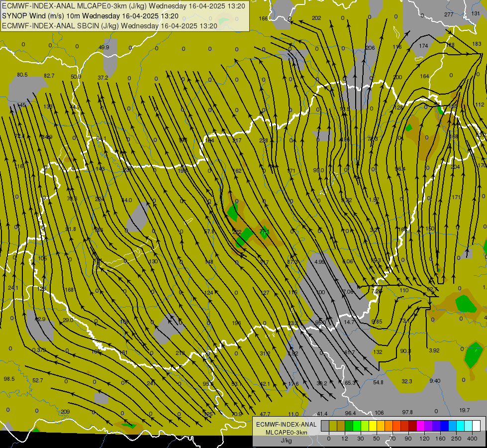Image resolution: width=487 pixels, height=448 pixels.
Task: Click the 'ECMWF-INDEX-ANAL SBCIN (J/kg)' title line
Action: point(109,26)
